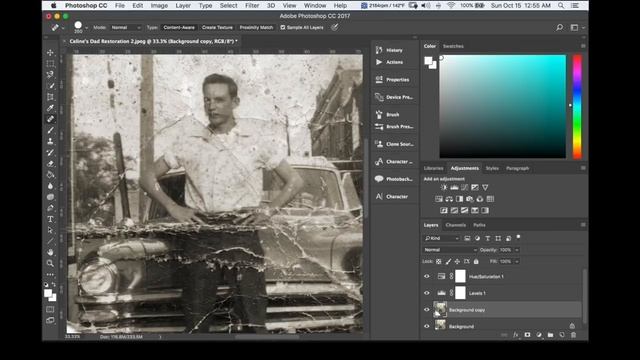Select the Rectangular Marquee tool

click(x=50, y=64)
